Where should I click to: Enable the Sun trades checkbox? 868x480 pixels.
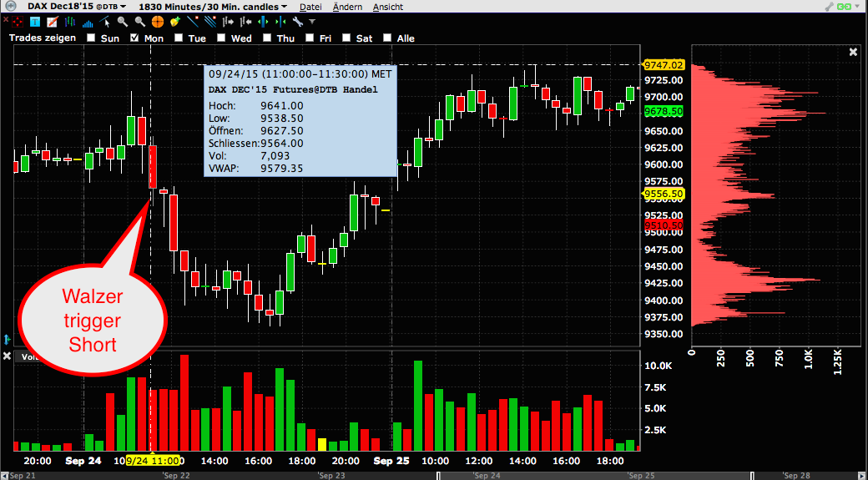point(91,38)
